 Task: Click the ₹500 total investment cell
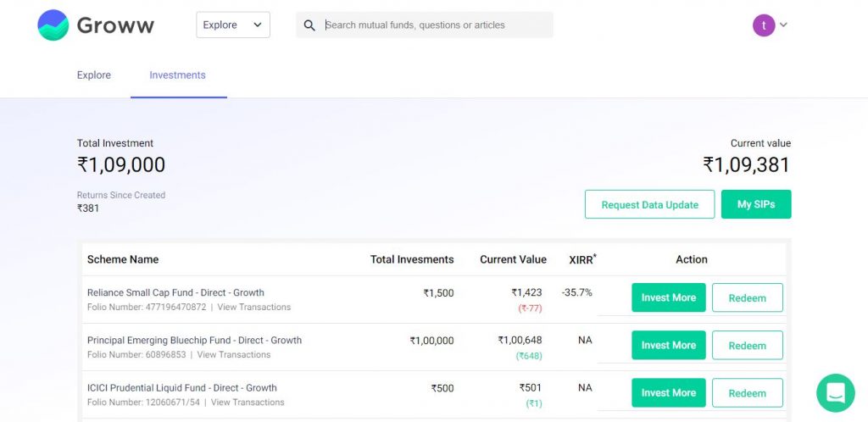click(442, 388)
